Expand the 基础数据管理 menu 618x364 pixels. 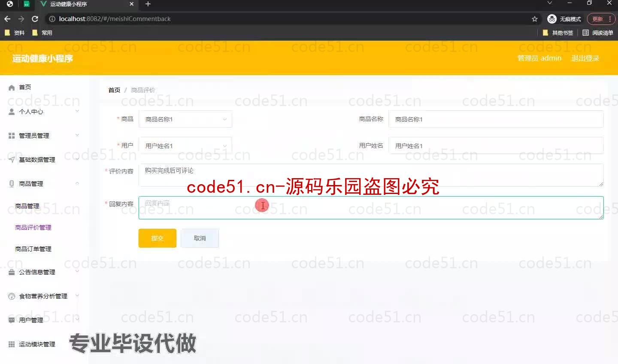(77, 159)
